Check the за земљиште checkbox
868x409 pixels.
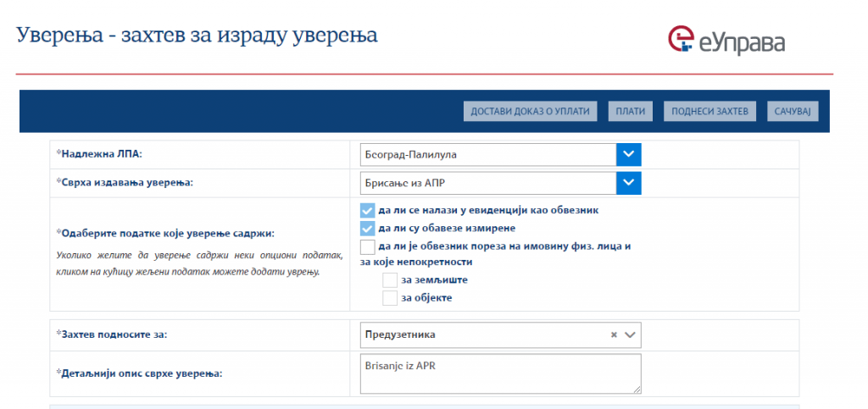click(390, 280)
